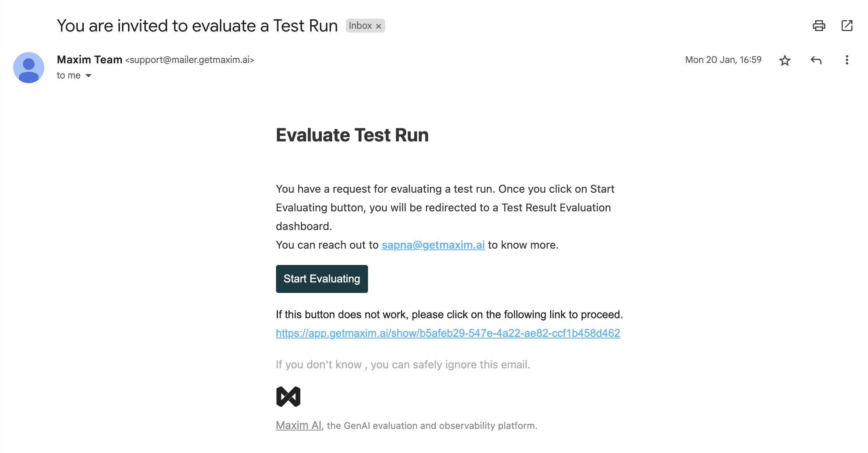Open the three-dot more options menu
This screenshot has width=868, height=453.
click(847, 60)
